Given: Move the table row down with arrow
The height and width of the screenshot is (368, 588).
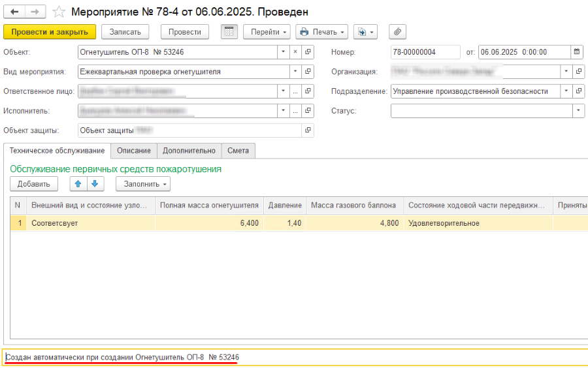Looking at the screenshot, I should 95,184.
